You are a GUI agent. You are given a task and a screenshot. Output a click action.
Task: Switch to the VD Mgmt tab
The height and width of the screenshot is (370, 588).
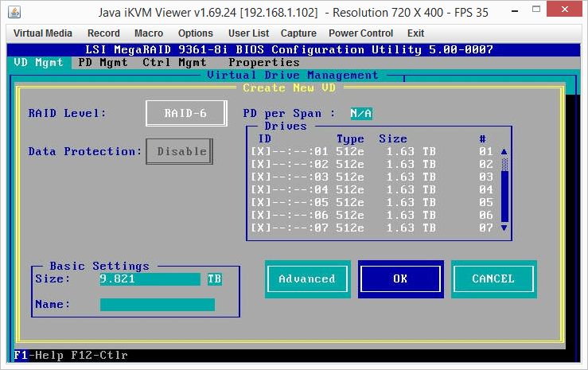39,62
